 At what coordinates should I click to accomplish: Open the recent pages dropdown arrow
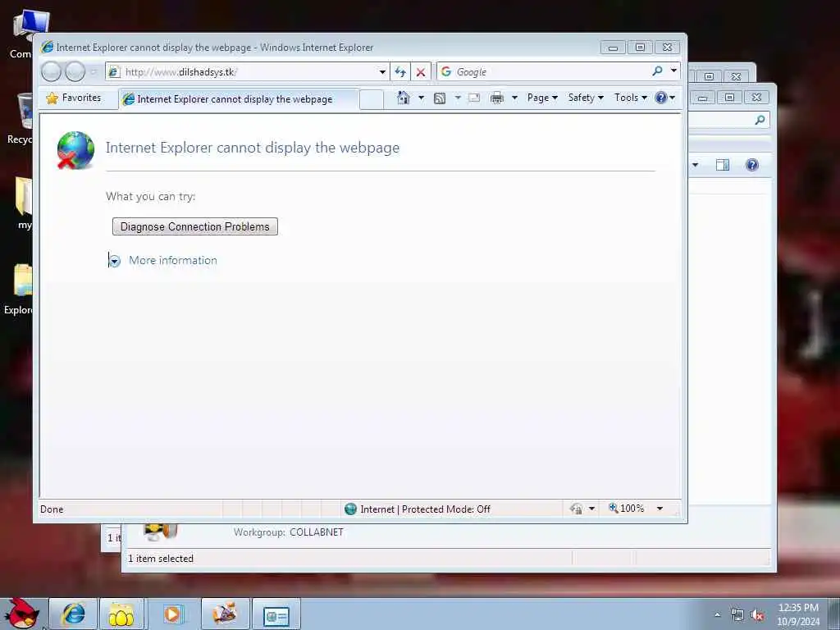point(94,72)
